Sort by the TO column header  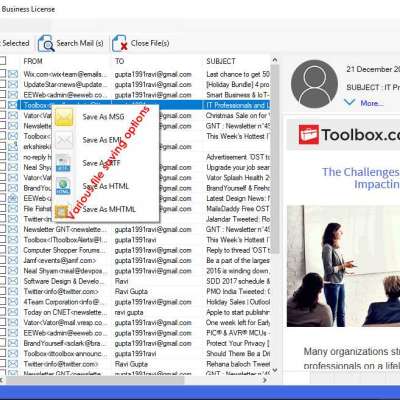click(119, 61)
